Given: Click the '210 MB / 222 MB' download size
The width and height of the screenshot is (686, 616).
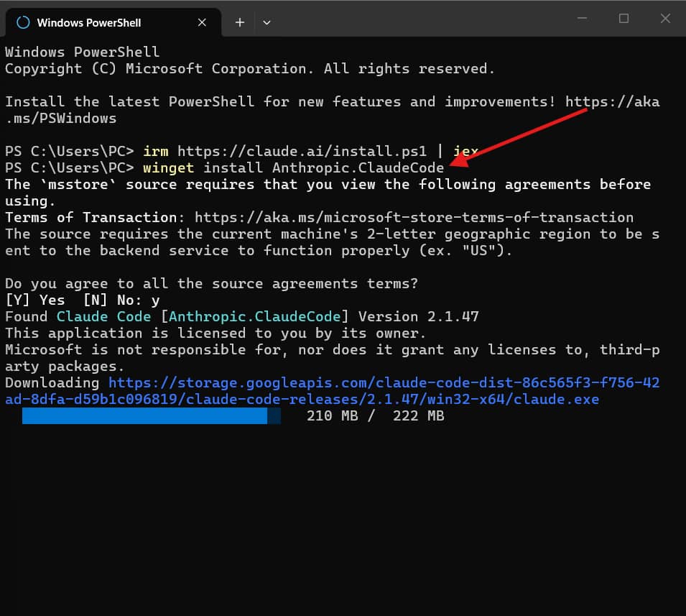Looking at the screenshot, I should 376,415.
